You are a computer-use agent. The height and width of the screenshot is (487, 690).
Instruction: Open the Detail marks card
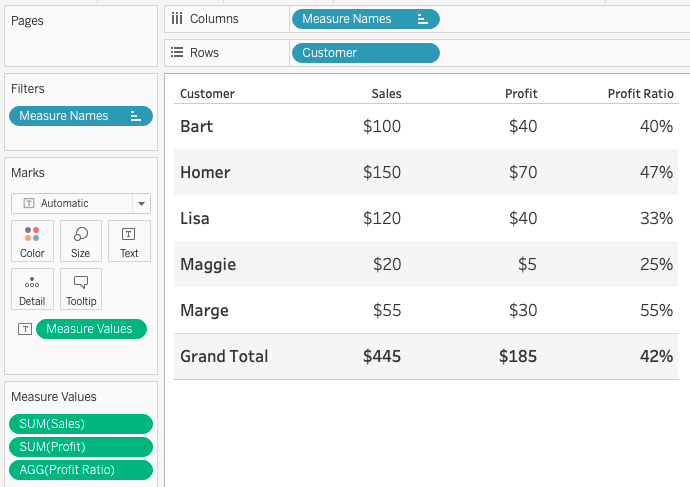pyautogui.click(x=32, y=289)
